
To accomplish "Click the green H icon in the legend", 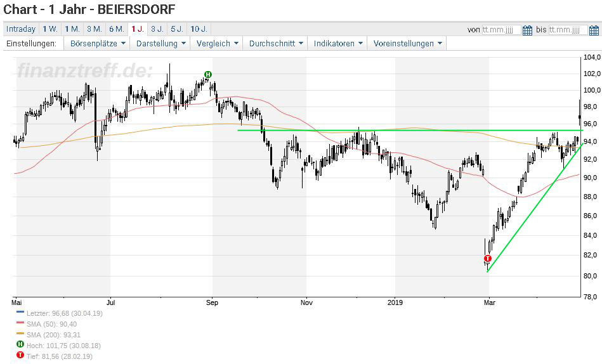I will 20,344.
